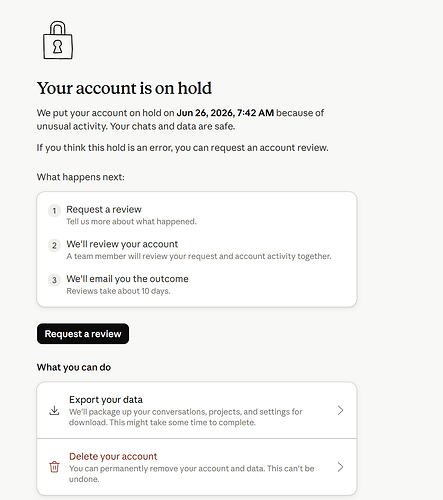
Task: Click the step 1 number badge
Action: pyautogui.click(x=54, y=211)
